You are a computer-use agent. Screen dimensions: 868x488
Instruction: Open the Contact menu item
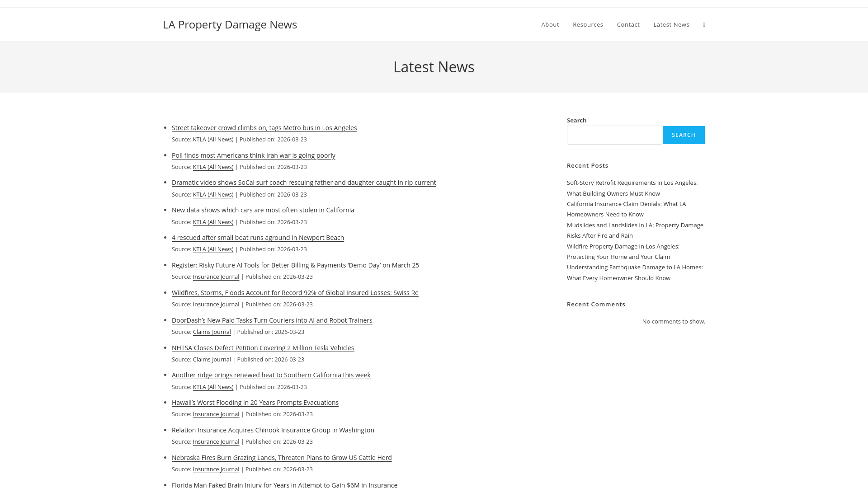(628, 24)
